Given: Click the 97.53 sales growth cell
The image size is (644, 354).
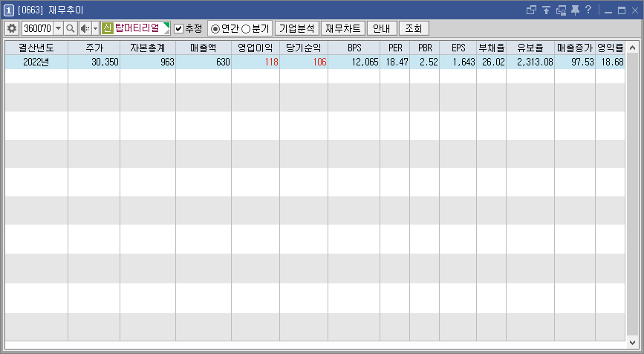Looking at the screenshot, I should pos(575,62).
